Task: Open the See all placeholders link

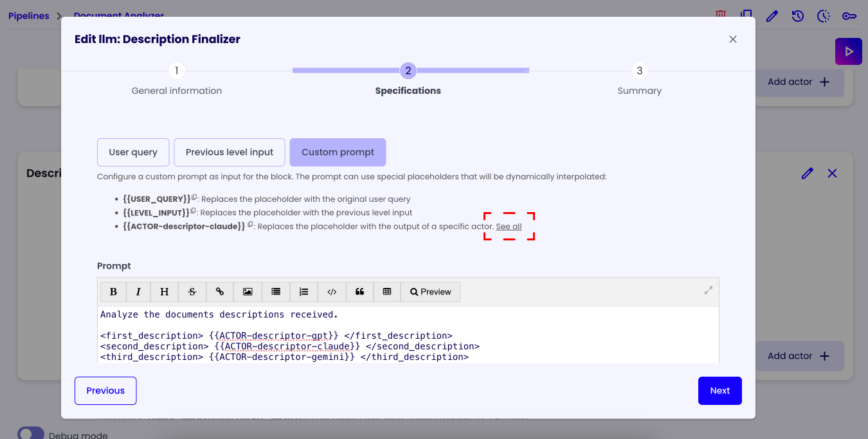Action: (x=509, y=226)
